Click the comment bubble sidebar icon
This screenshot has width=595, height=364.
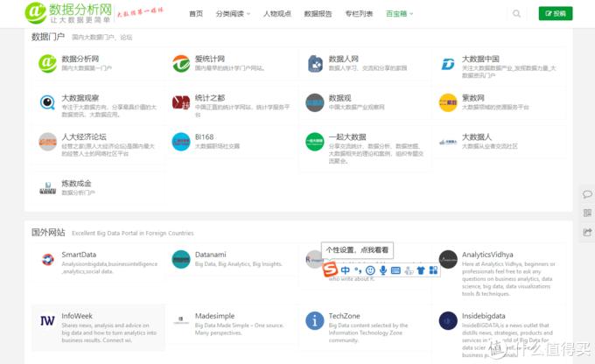click(587, 194)
